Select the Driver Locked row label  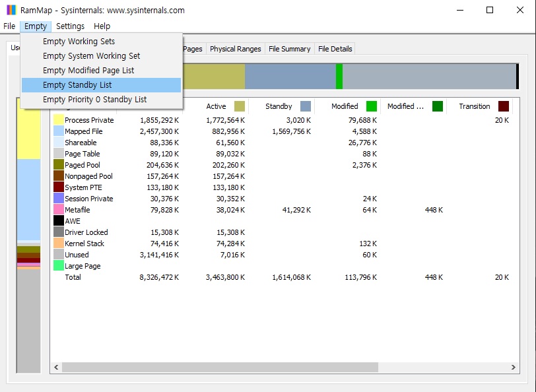(86, 232)
